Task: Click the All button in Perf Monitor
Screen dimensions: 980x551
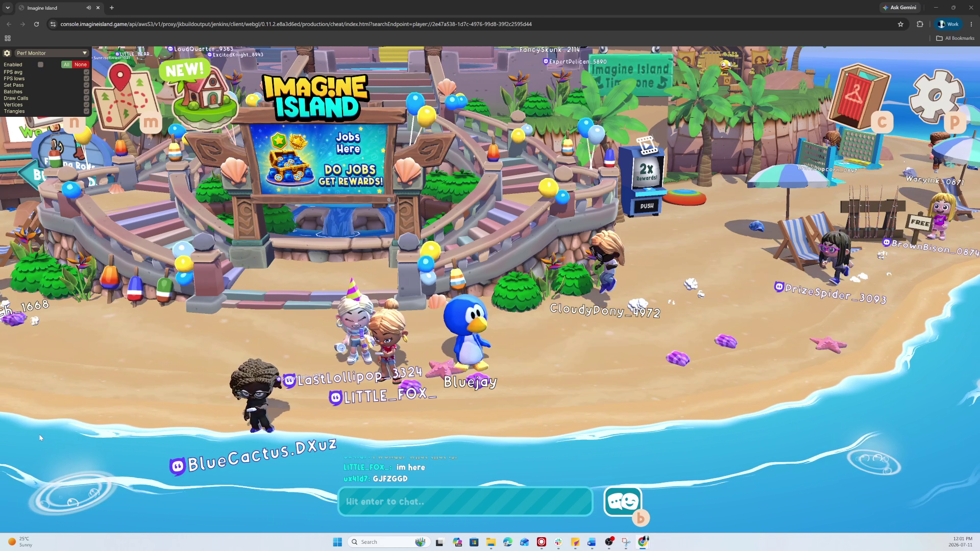Action: (66, 65)
